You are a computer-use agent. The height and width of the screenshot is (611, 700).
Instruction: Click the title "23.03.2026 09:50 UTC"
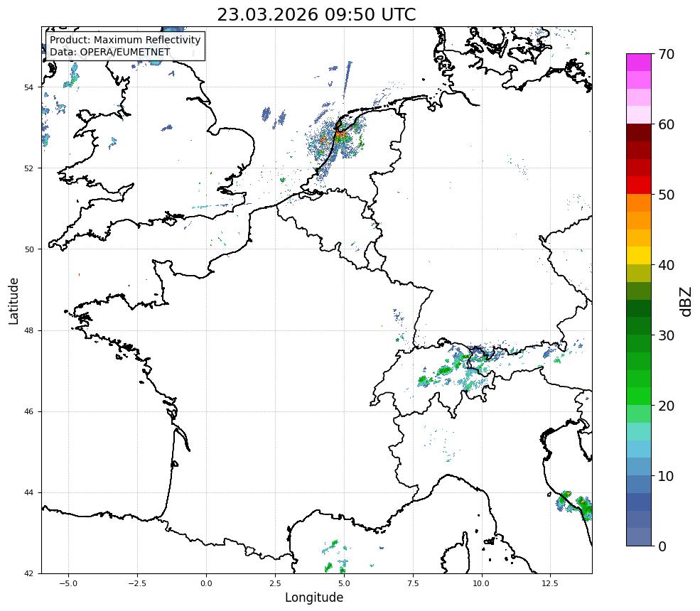[316, 14]
